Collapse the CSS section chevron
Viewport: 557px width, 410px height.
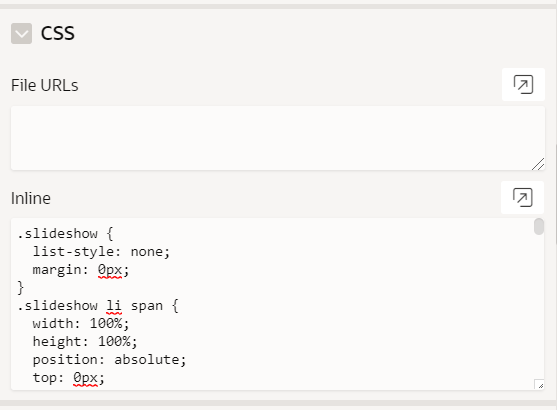pyautogui.click(x=21, y=33)
